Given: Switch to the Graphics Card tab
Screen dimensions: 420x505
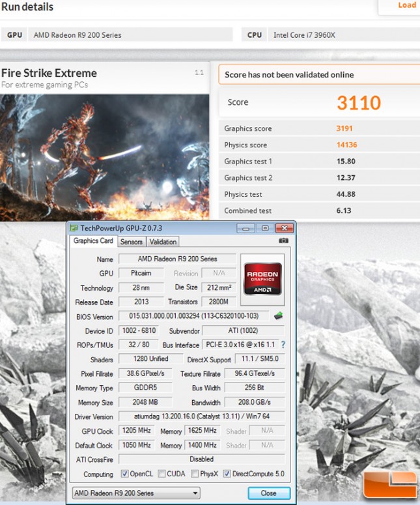Looking at the screenshot, I should [x=93, y=241].
